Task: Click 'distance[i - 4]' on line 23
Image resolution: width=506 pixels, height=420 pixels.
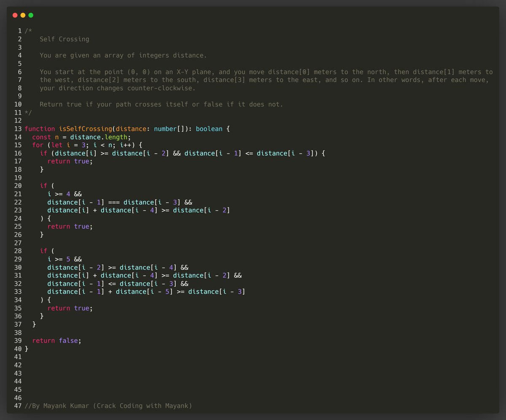Action: pos(129,210)
